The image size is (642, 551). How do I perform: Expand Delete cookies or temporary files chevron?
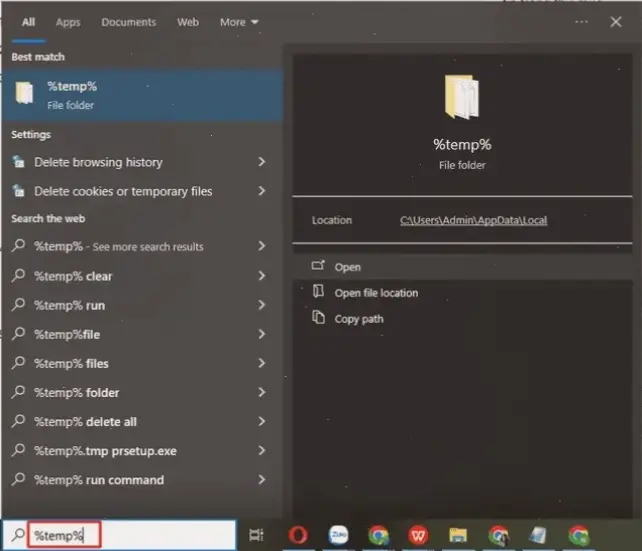point(262,191)
